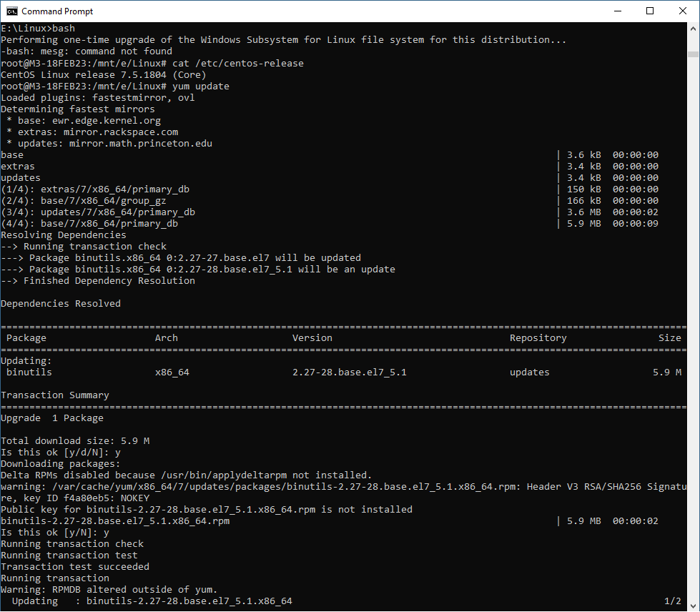
Task: Click '(1/4): extras/7/x86_64/primary_db' line
Action: 95,189
